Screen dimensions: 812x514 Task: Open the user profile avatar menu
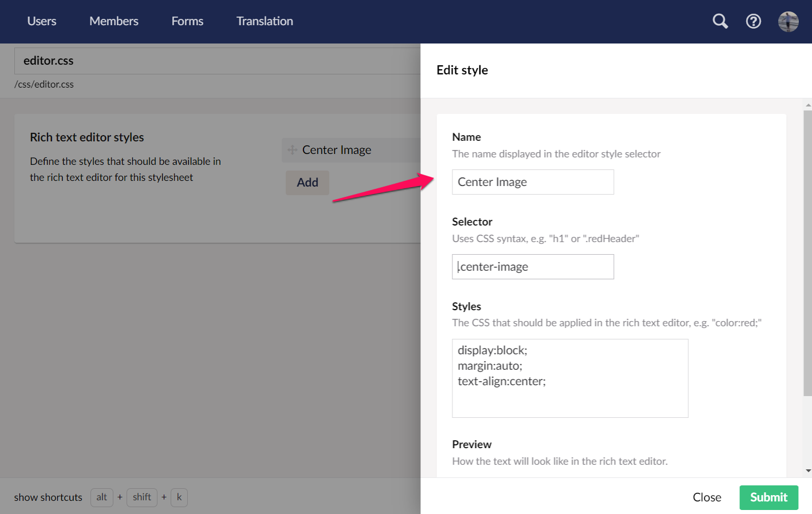click(788, 21)
